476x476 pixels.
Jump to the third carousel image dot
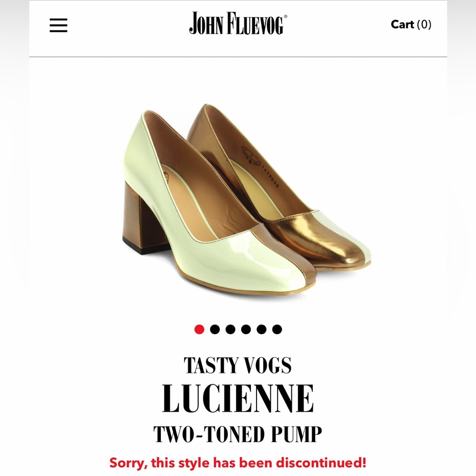230,329
